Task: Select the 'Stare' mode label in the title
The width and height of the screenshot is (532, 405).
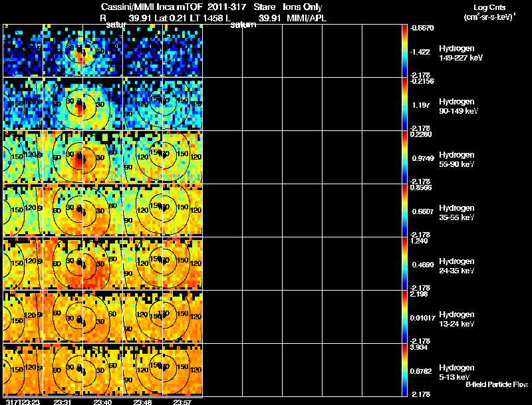Action: point(264,7)
